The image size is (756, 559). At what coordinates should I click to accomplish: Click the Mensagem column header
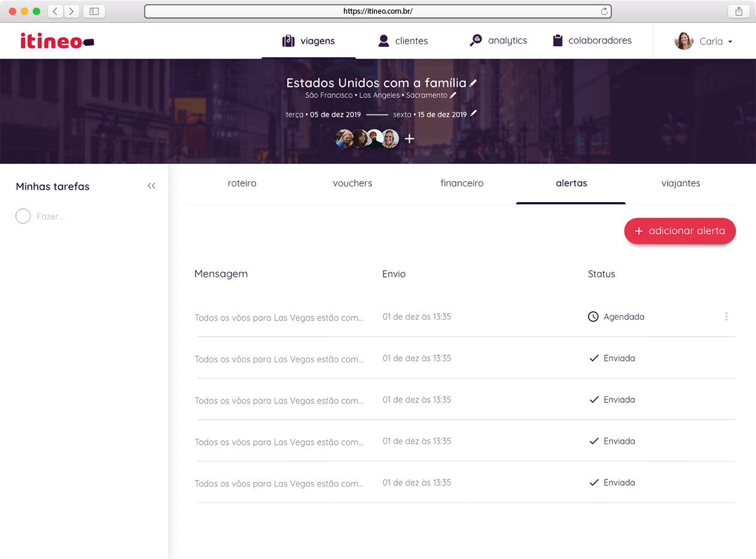click(x=221, y=274)
